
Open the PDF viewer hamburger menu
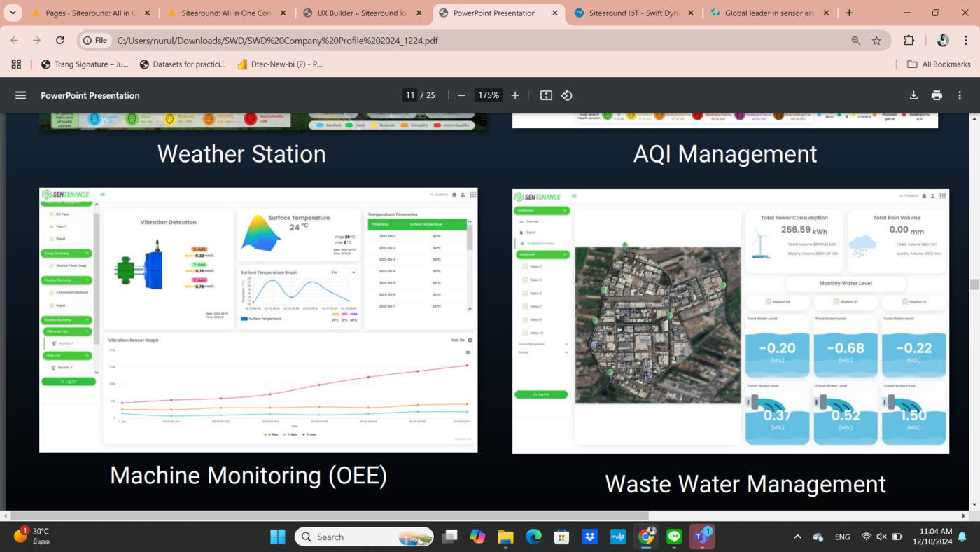(20, 95)
